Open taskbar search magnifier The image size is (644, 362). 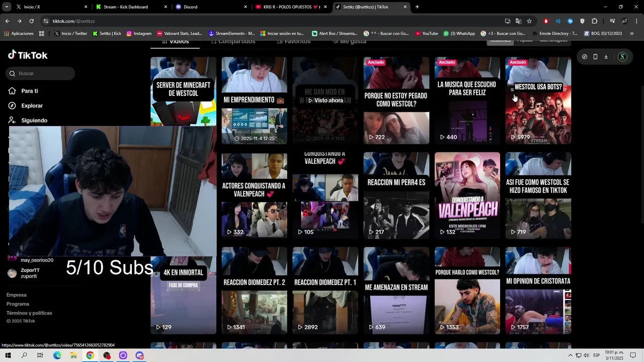(x=24, y=355)
